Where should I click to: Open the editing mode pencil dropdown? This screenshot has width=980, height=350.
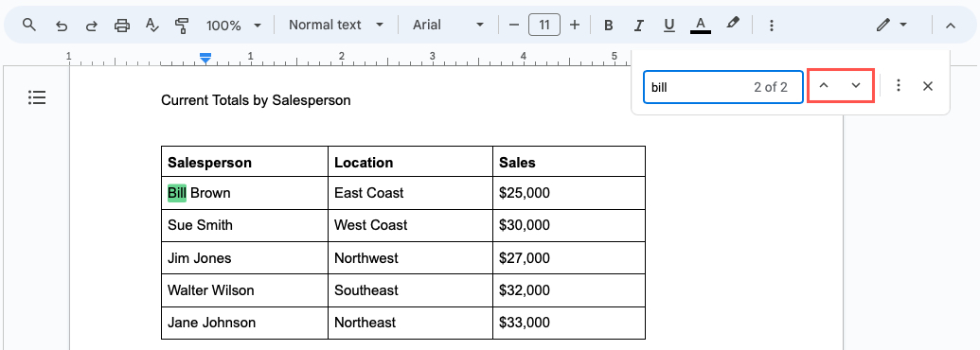click(x=892, y=25)
